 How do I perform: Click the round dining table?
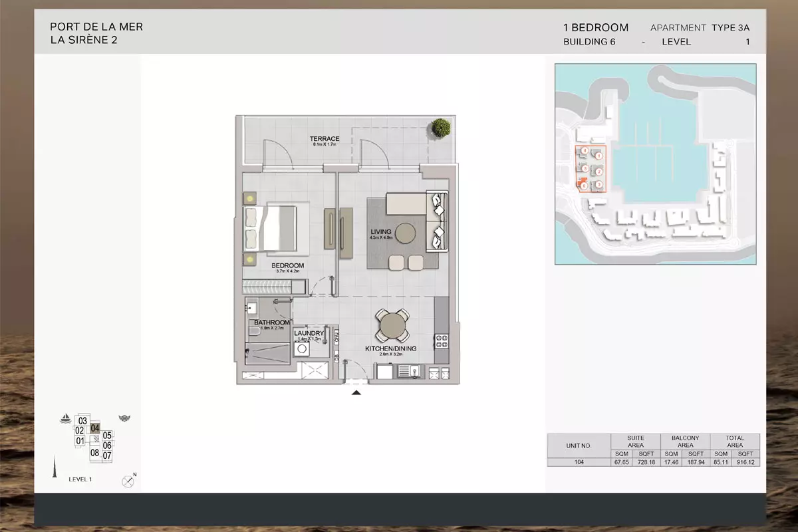point(391,325)
